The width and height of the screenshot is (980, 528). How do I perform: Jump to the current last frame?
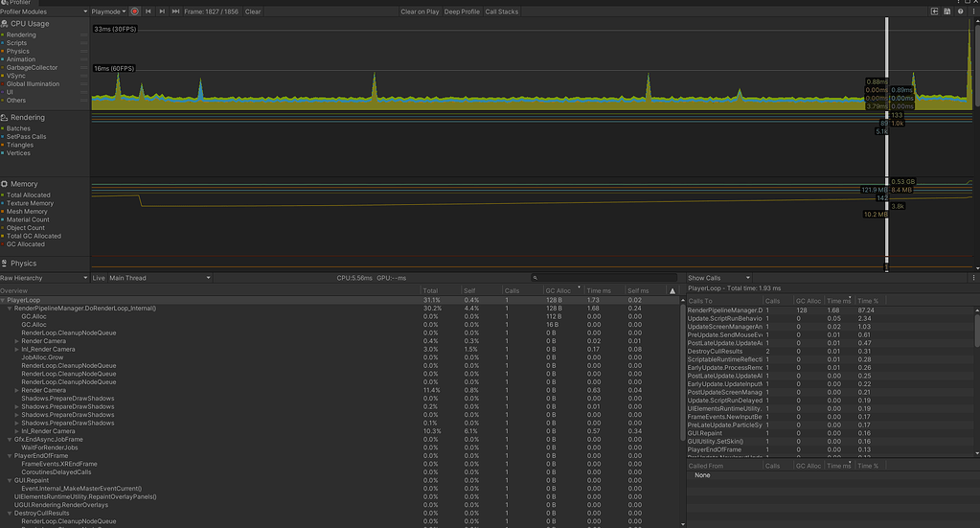[175, 11]
